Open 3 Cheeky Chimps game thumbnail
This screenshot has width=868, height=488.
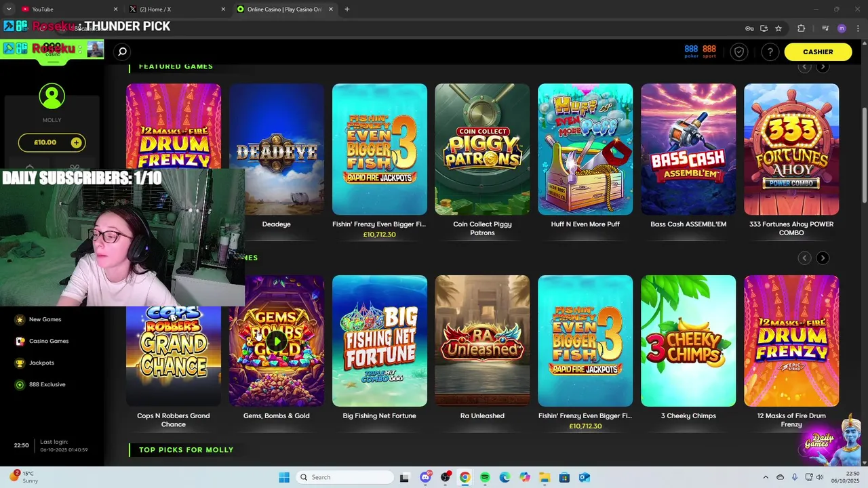[x=688, y=341]
